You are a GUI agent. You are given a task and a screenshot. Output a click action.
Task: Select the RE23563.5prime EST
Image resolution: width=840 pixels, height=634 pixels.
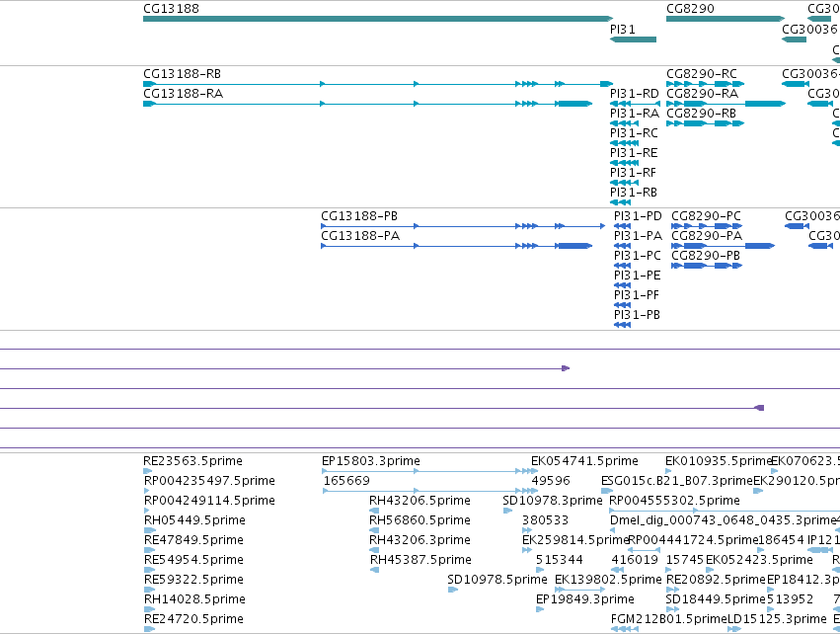click(148, 471)
